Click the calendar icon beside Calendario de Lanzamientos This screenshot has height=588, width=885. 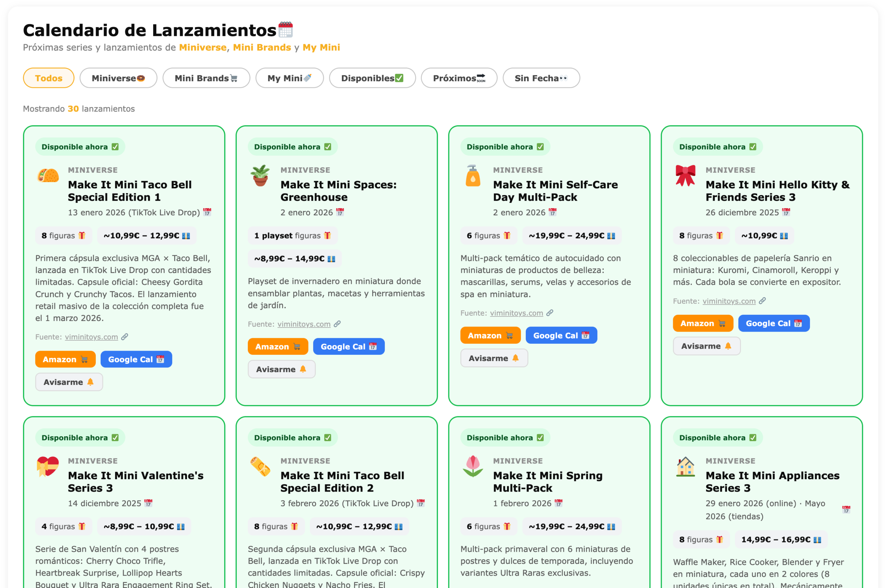[x=286, y=30]
